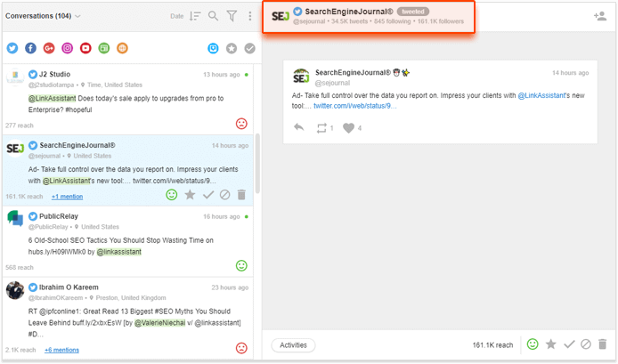Click the tweeted badge in header

pyautogui.click(x=412, y=12)
